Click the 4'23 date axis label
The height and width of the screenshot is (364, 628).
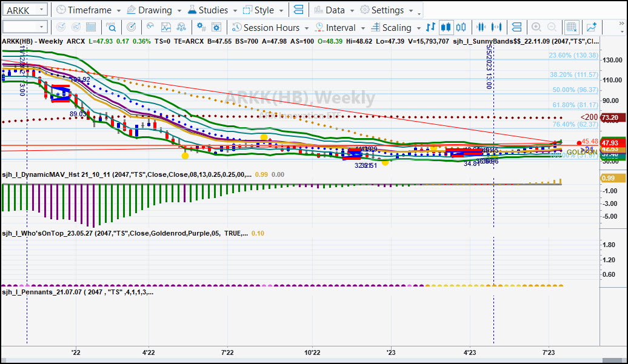click(x=469, y=352)
